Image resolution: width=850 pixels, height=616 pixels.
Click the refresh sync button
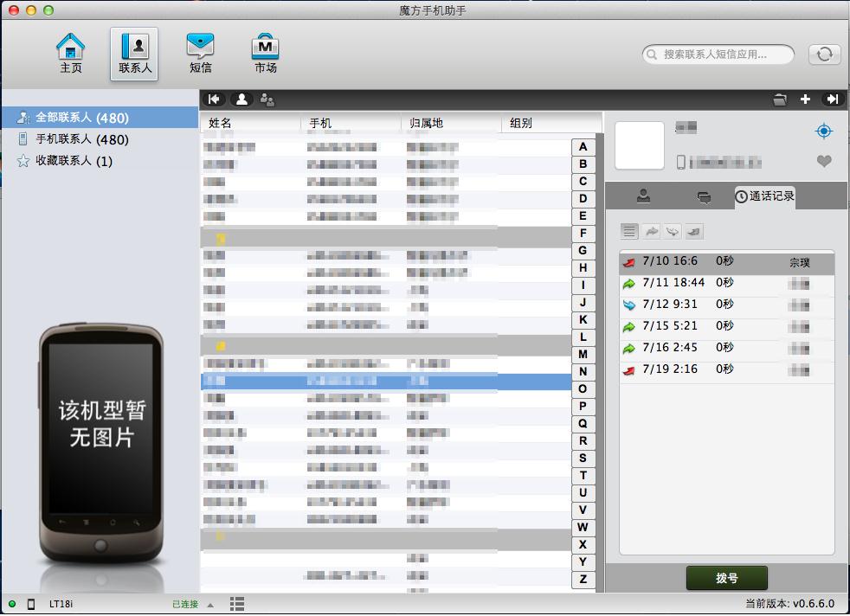[824, 55]
